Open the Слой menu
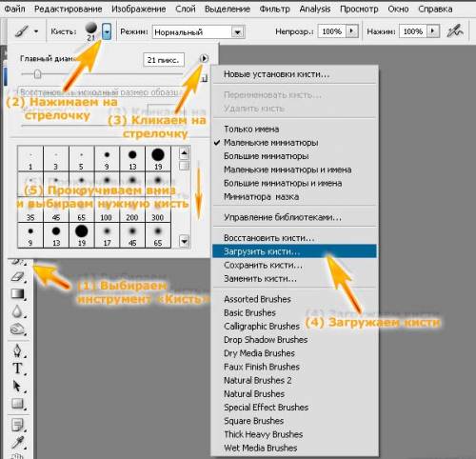The image size is (476, 459). coord(186,9)
